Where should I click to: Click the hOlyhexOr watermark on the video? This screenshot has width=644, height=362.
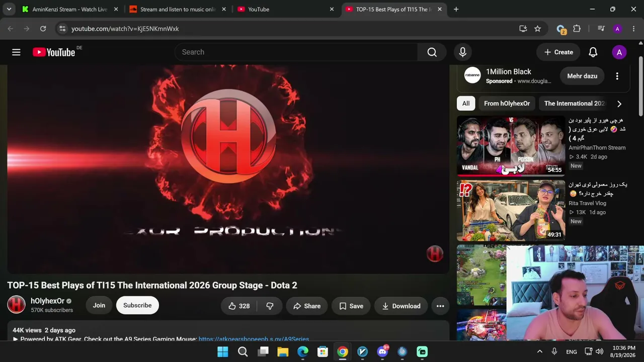[x=435, y=253]
